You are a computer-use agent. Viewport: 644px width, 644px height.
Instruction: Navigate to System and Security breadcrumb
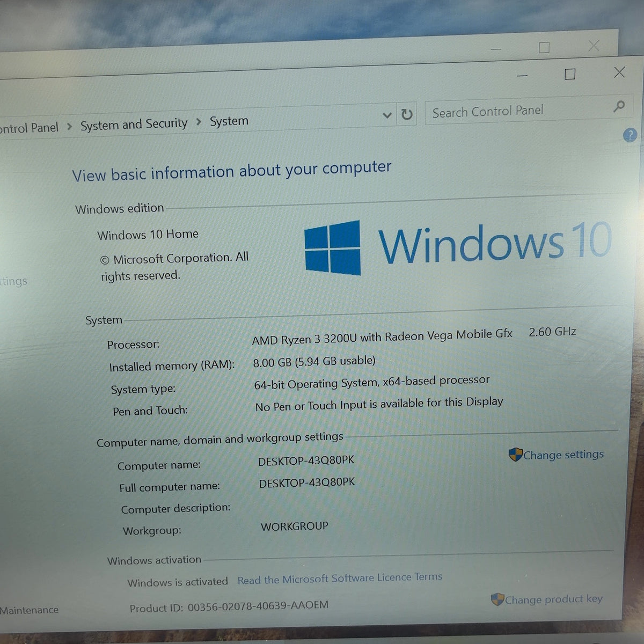click(x=134, y=125)
